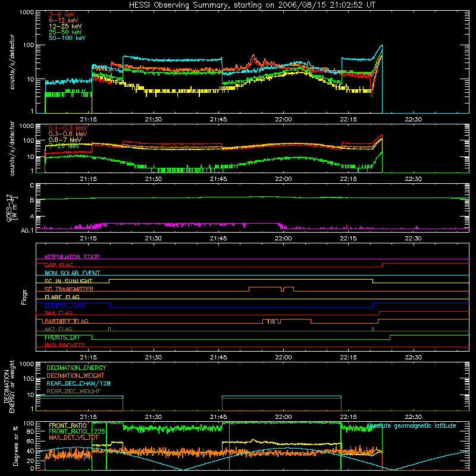
Task: Select the REAR_DEC_WEIGHT legend label
Action: pyautogui.click(x=73, y=392)
